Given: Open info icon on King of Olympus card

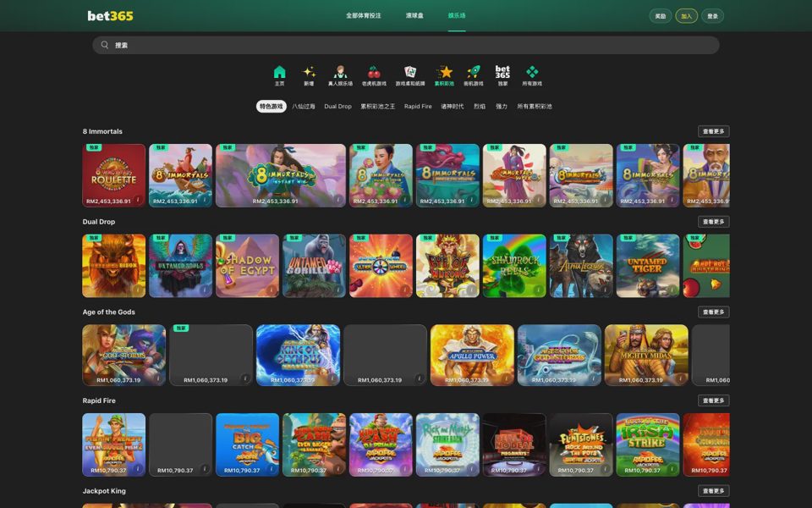Looking at the screenshot, I should tap(332, 378).
